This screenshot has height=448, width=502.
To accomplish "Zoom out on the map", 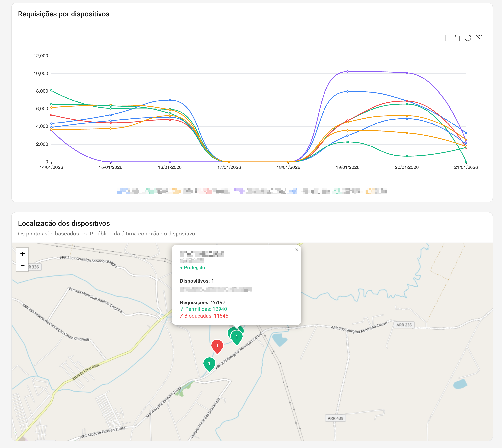I will click(22, 266).
